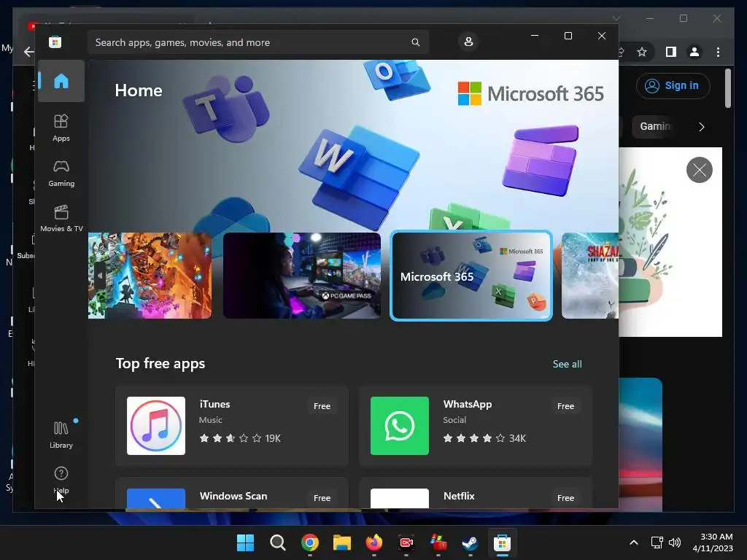Click the Microsoft Store logo icon
Screen dimensions: 747x560
point(55,42)
